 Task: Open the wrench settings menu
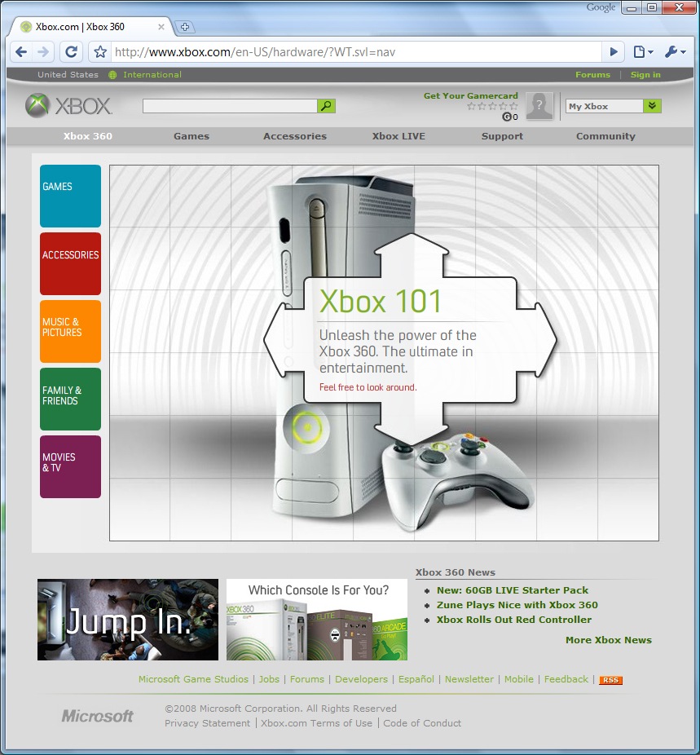click(x=675, y=52)
